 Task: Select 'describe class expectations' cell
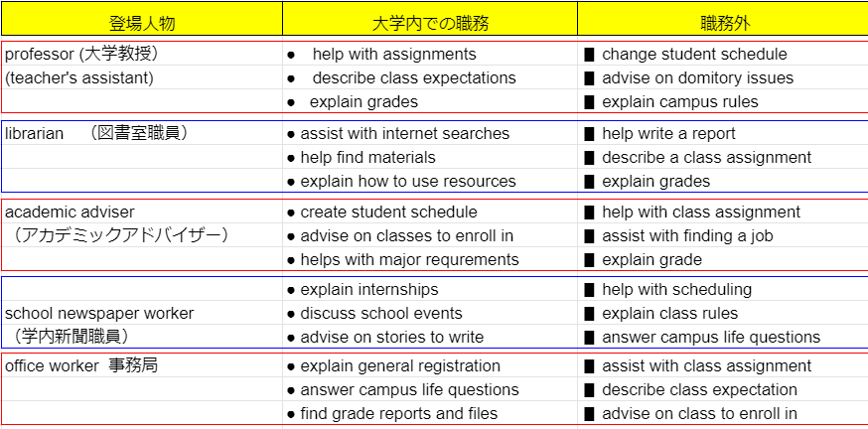[430, 77]
